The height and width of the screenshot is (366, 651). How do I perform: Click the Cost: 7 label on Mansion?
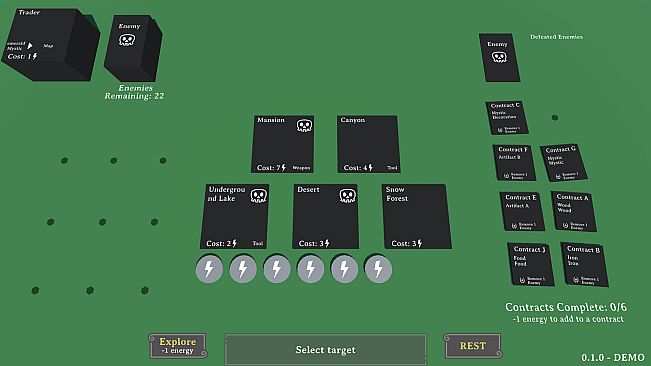271,168
